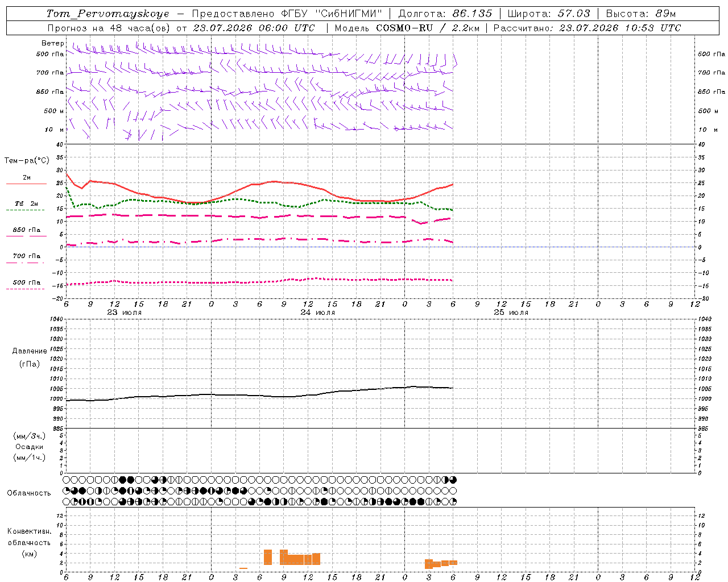Screen dimensions: 728x582
Task: Click the Tom_Pervomayskoye station title
Action: (x=107, y=14)
